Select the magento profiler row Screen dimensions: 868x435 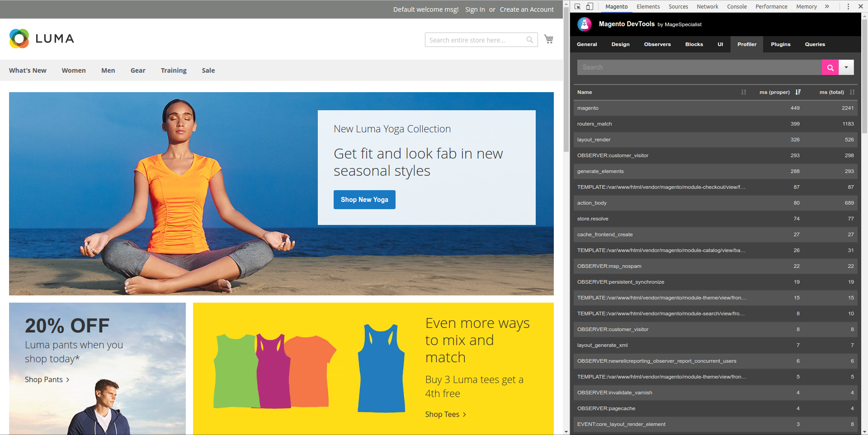[x=716, y=108]
